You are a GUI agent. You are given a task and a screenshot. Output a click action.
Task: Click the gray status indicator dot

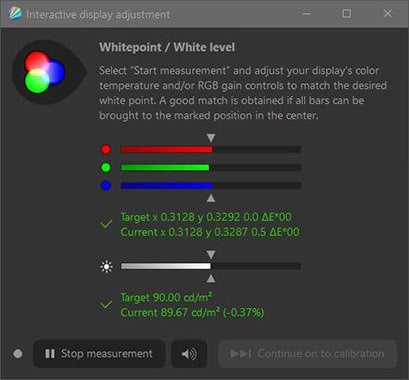tap(18, 354)
